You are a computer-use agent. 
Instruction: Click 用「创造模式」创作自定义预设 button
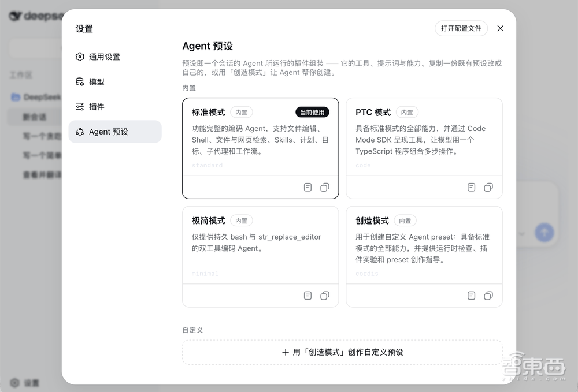pyautogui.click(x=342, y=352)
